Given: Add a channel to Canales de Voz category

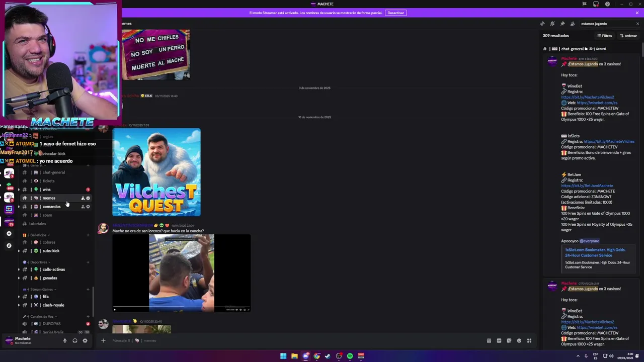Looking at the screenshot, I should click(88, 317).
